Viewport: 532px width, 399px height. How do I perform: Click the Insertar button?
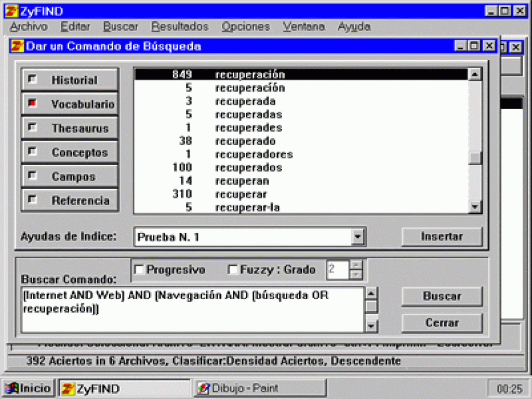(442, 237)
